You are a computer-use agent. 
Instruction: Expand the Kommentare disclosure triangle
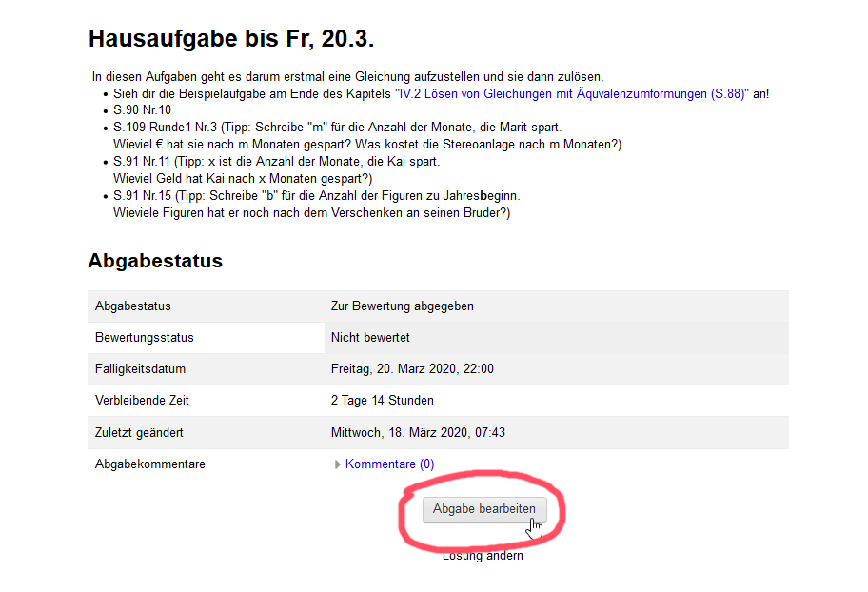pos(338,464)
